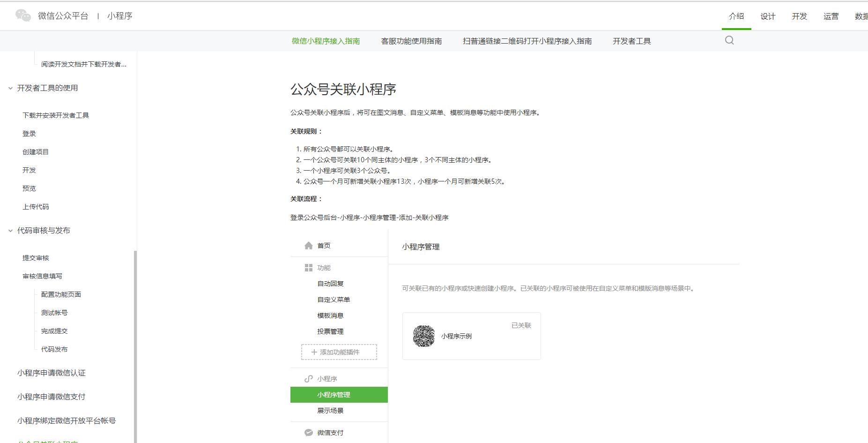Click the 小程序示例 QR code thumbnail
The width and height of the screenshot is (868, 443).
pyautogui.click(x=424, y=336)
